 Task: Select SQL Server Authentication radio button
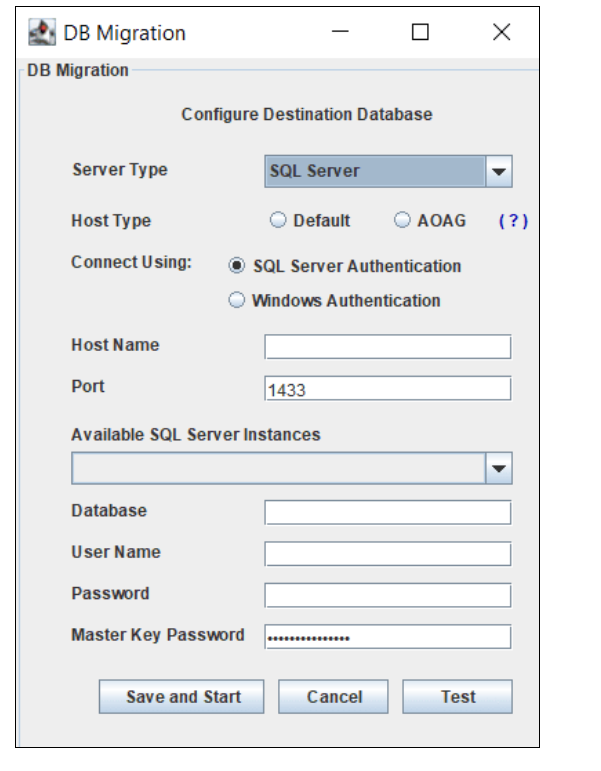coord(237,266)
